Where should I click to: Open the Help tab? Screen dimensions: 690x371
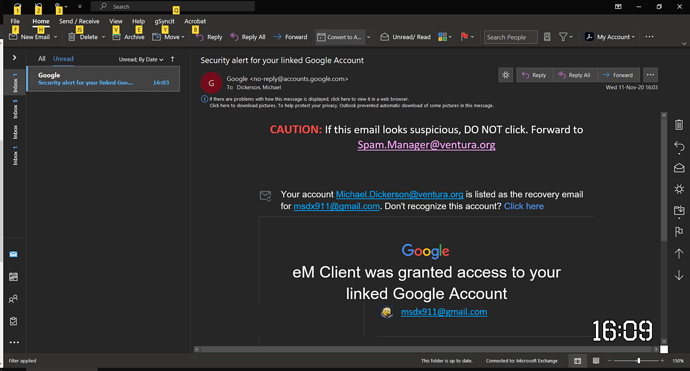[x=138, y=21]
